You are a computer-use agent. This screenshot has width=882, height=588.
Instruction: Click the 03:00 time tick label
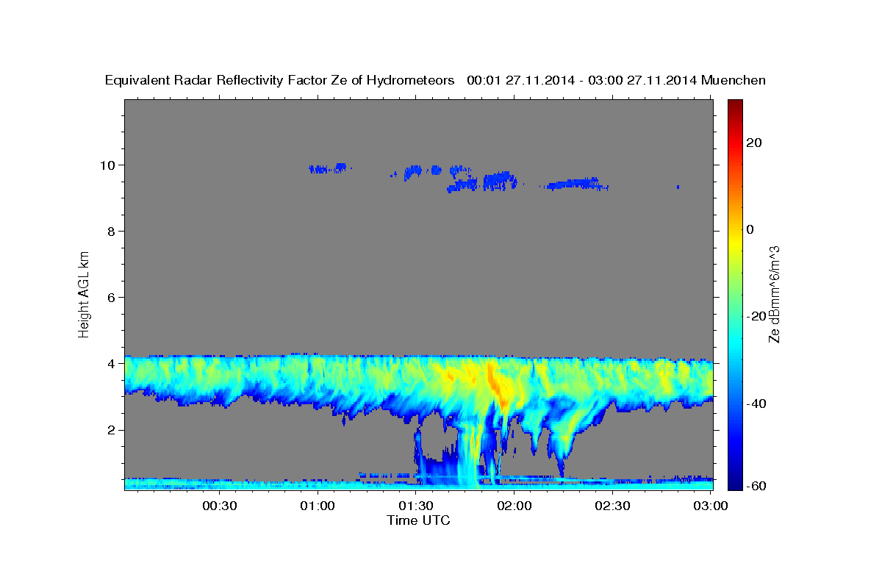pyautogui.click(x=711, y=506)
